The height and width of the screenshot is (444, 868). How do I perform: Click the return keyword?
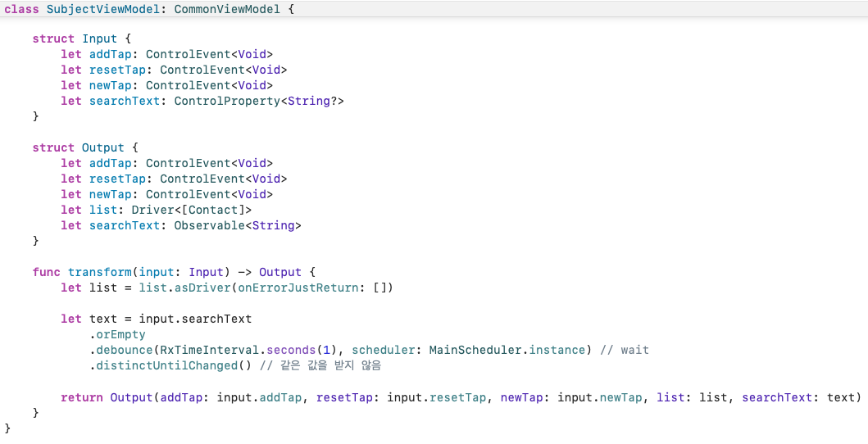(x=82, y=397)
